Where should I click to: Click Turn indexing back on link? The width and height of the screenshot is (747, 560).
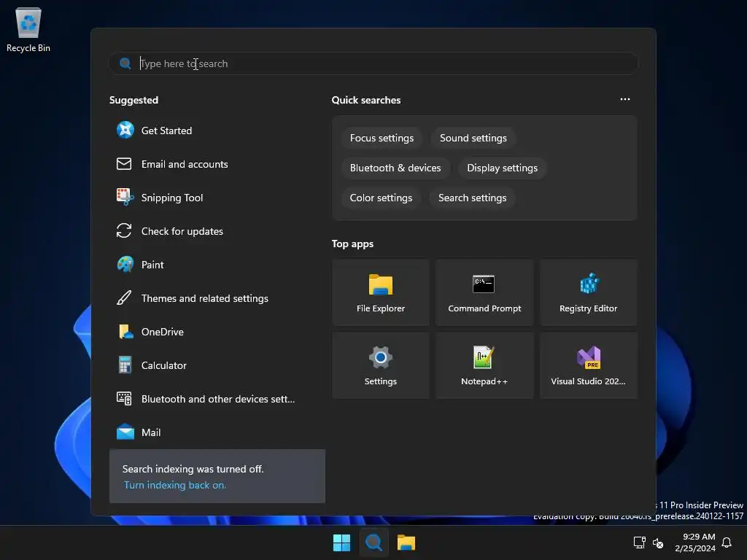click(175, 485)
